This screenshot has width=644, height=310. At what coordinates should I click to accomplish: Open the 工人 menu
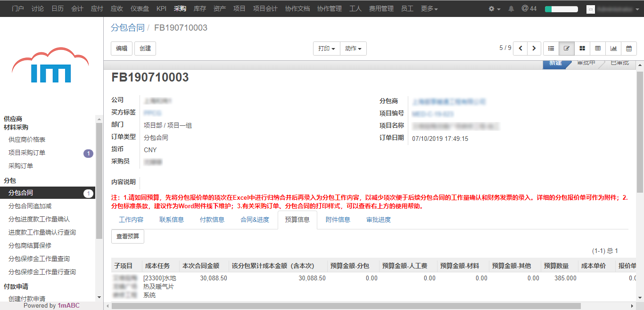pos(355,8)
